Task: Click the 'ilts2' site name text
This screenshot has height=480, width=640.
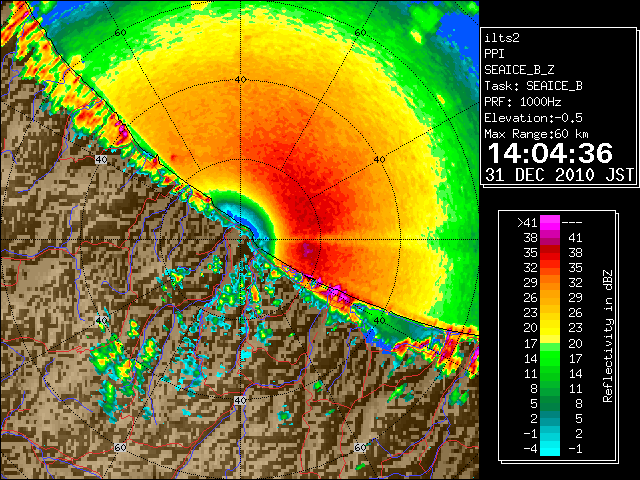Action: pos(502,38)
